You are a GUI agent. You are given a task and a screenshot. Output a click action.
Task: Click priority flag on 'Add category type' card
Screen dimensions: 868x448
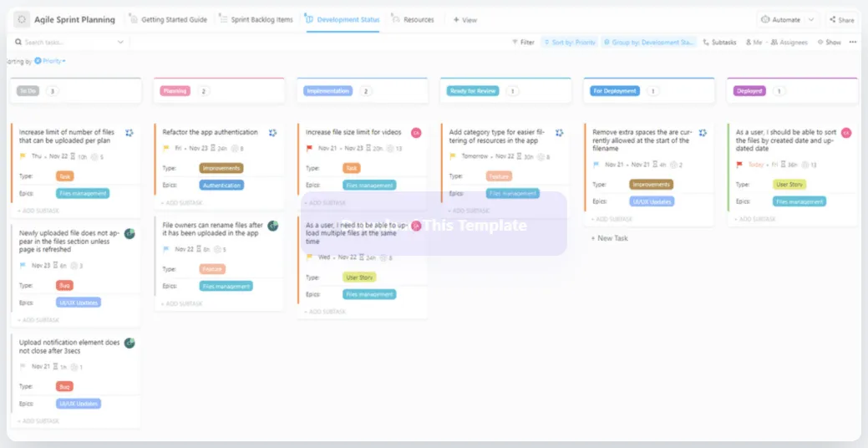[x=453, y=157]
